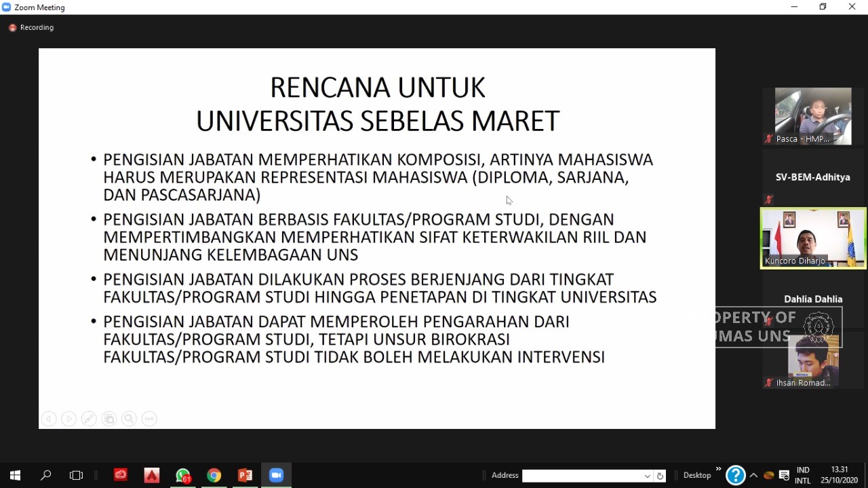Click the bullet beginning PENGISIAN JABATAN MEMPERHATIKAN KOMPOSISI

(378, 177)
